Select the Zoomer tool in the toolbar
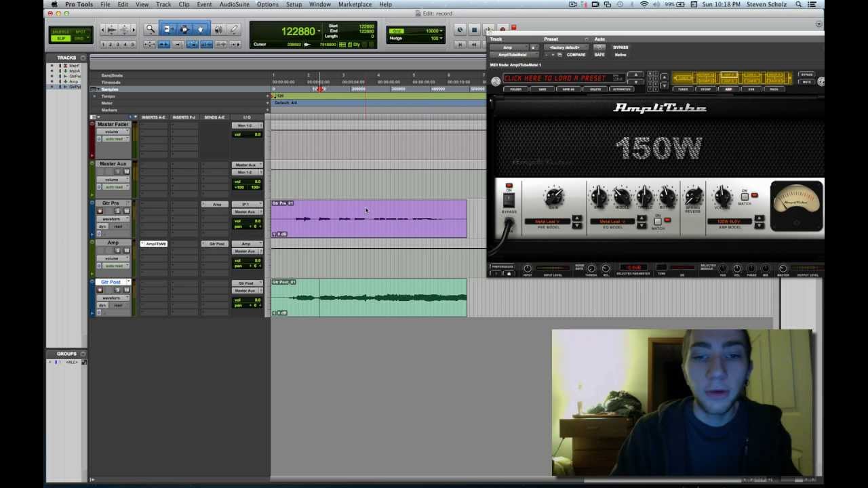This screenshot has width=868, height=488. (x=151, y=30)
